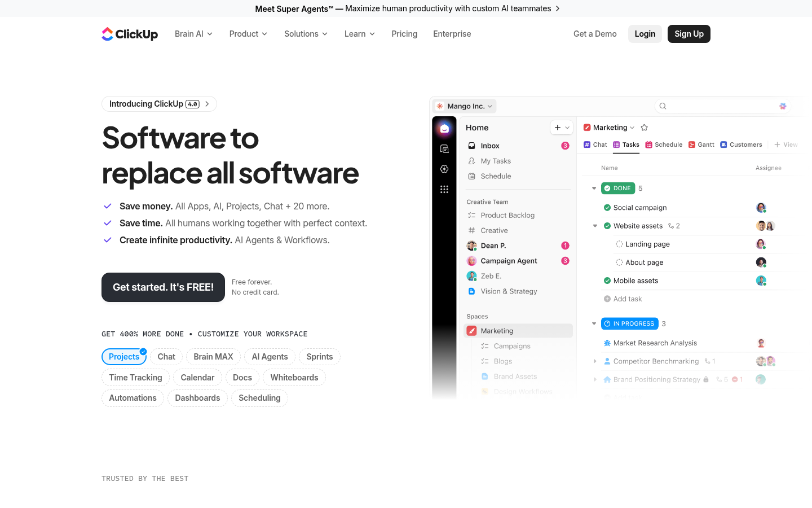Select the Chat feature chip

(166, 357)
